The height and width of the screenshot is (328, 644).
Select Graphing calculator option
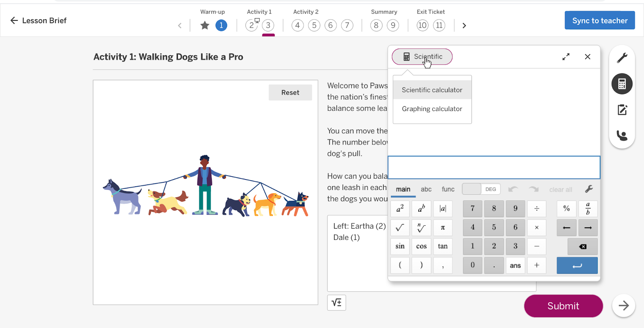tap(432, 109)
